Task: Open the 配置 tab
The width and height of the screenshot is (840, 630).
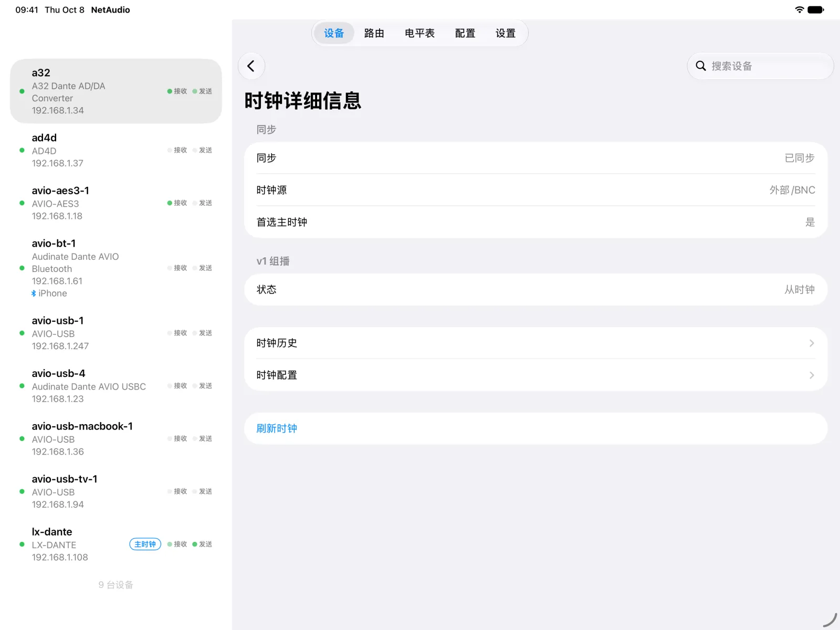Action: 465,34
